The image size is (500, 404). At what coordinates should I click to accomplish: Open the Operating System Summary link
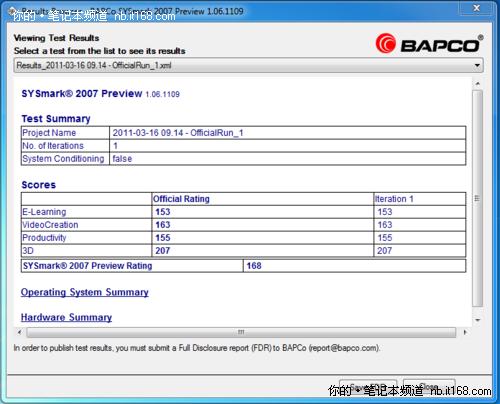click(85, 292)
